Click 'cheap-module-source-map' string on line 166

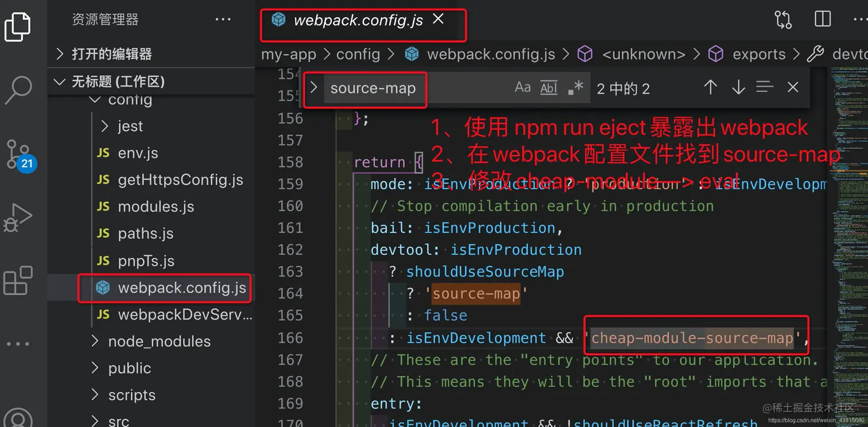click(x=692, y=338)
